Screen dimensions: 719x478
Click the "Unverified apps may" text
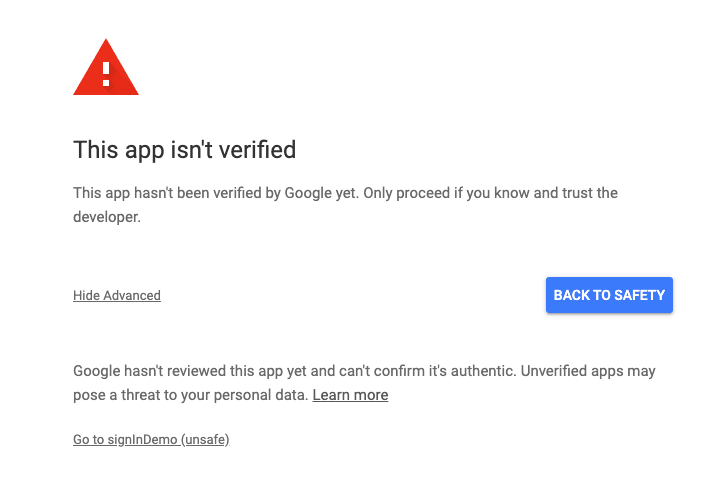(x=588, y=371)
